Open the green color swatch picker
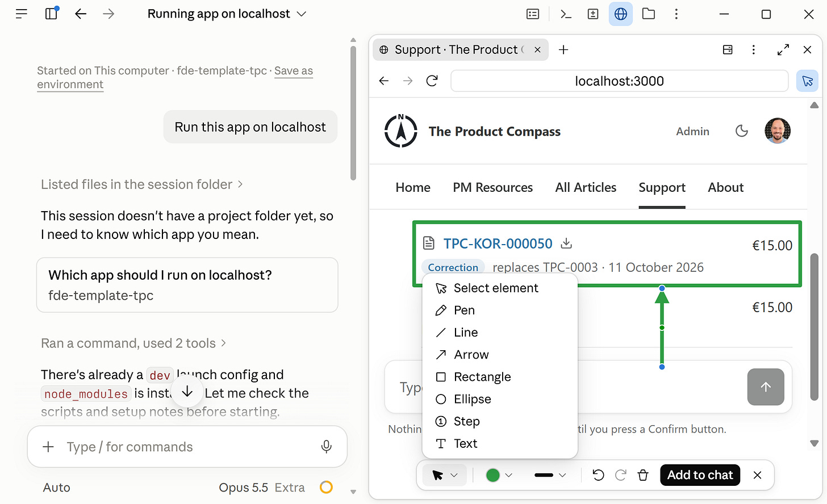Screen dimensions: 827x504 click(499, 475)
